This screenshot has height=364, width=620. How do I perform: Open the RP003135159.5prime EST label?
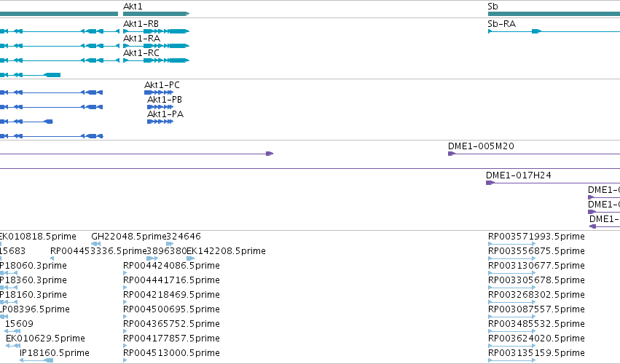(x=536, y=353)
